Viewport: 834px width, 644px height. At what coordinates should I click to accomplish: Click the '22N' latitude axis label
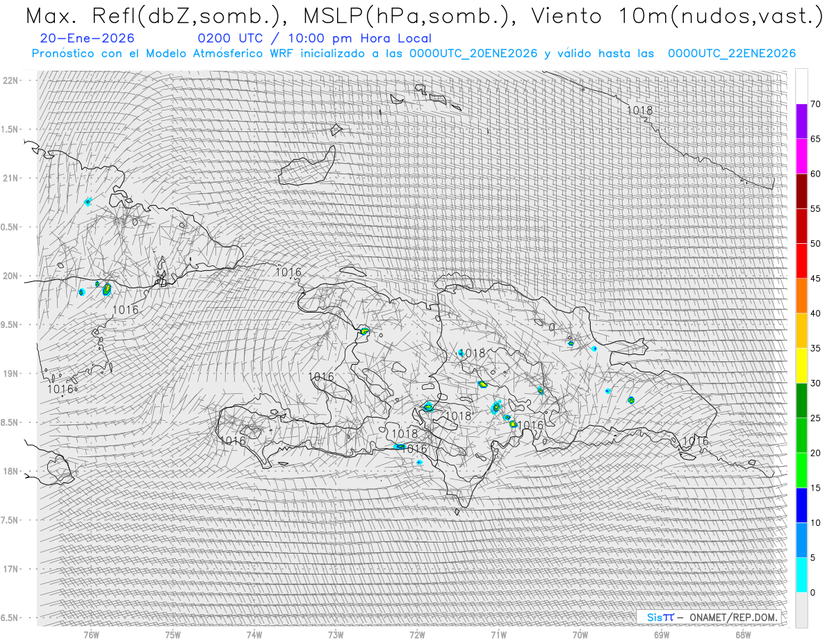(10, 81)
